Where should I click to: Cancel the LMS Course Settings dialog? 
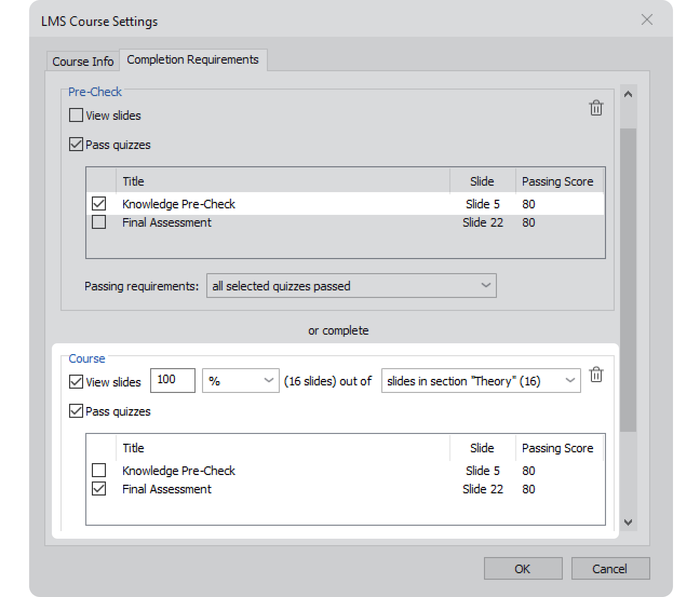point(610,568)
